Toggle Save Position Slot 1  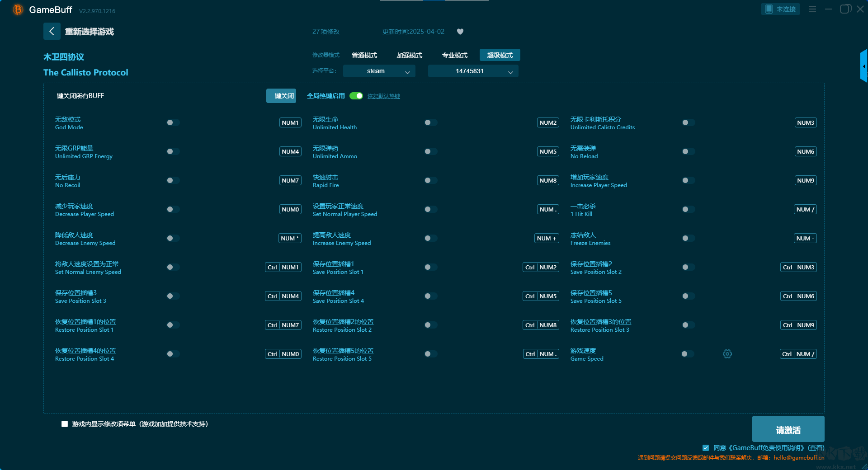coord(431,267)
